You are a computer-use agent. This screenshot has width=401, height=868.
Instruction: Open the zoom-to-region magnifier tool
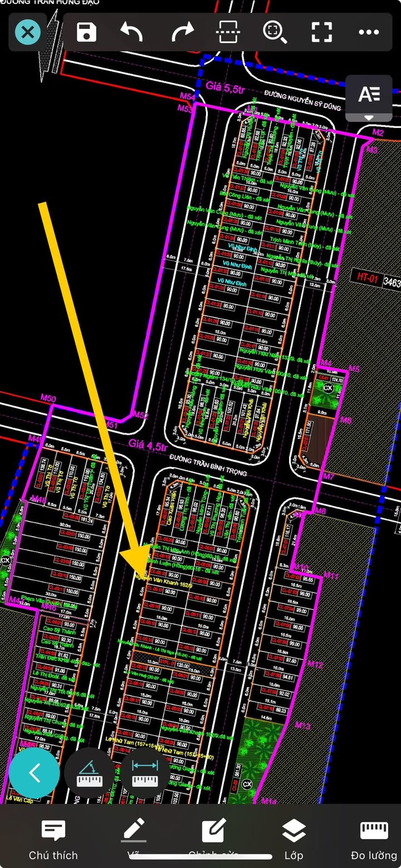[275, 32]
